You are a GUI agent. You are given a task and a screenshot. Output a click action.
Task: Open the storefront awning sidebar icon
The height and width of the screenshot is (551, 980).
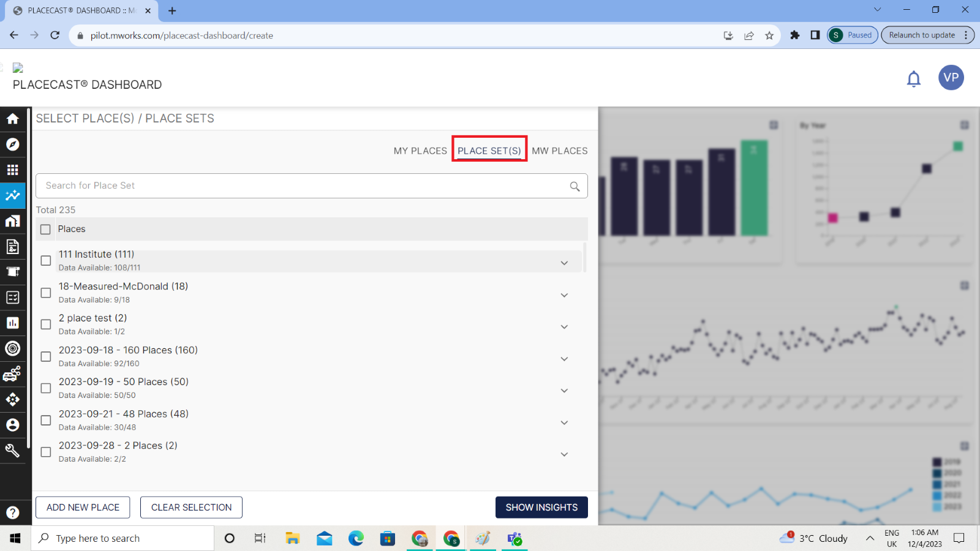pos(13,272)
